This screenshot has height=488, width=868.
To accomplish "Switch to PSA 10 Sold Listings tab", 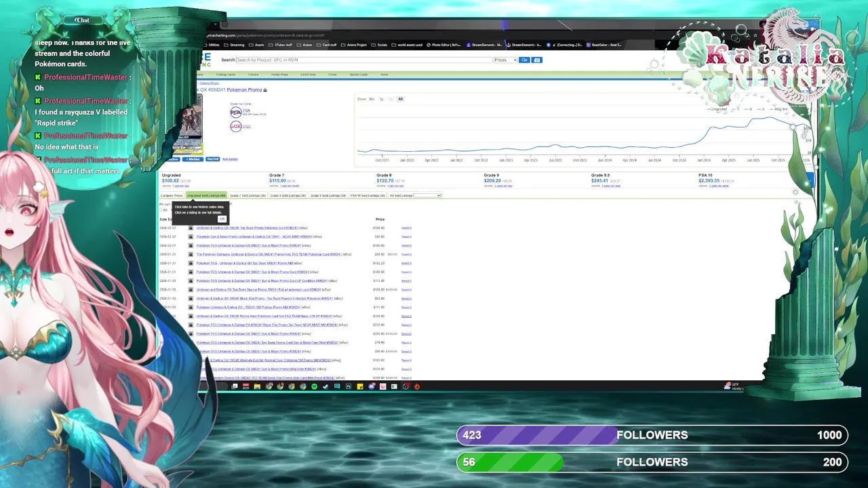I will (x=368, y=195).
